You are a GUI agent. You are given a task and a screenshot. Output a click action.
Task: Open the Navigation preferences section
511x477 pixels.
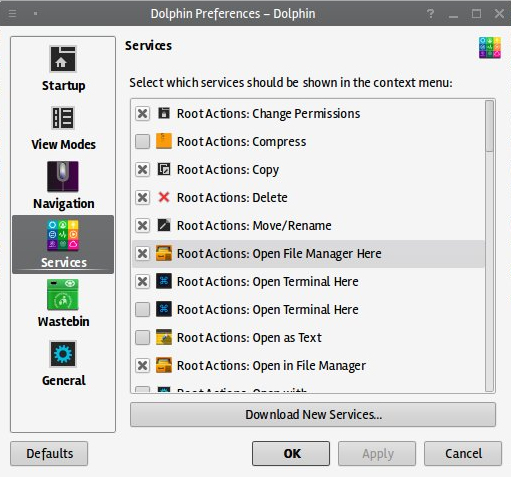coord(63,186)
